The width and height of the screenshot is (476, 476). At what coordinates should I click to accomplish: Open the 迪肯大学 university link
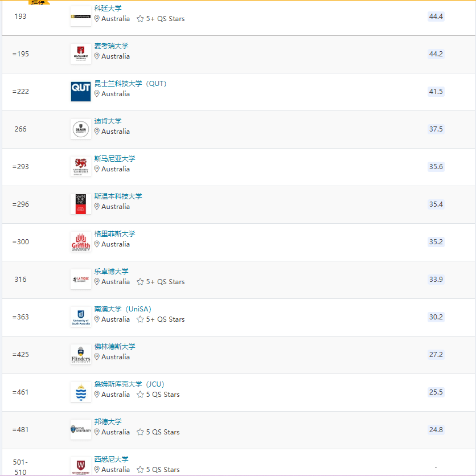pyautogui.click(x=108, y=121)
